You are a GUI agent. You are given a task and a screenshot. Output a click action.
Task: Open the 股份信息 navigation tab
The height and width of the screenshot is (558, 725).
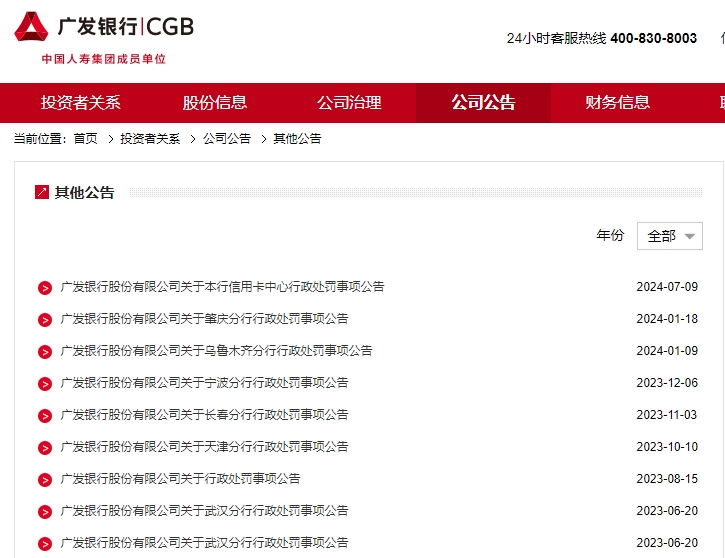pos(215,103)
